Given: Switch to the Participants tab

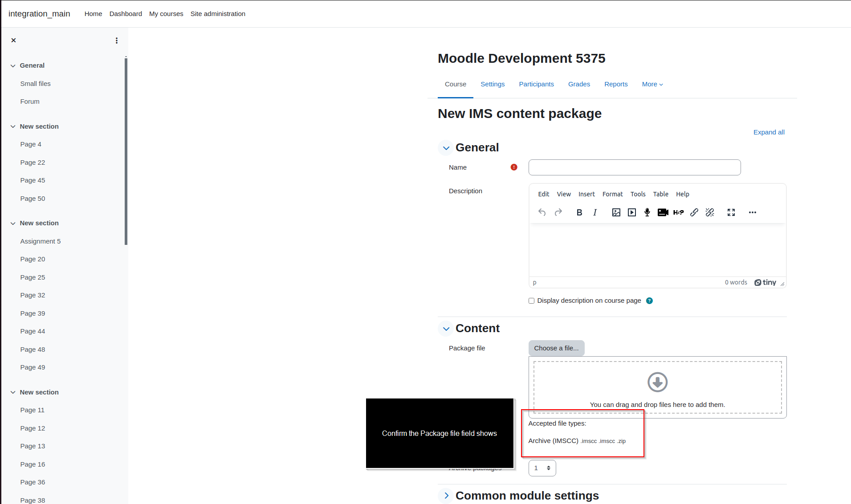Looking at the screenshot, I should [536, 84].
